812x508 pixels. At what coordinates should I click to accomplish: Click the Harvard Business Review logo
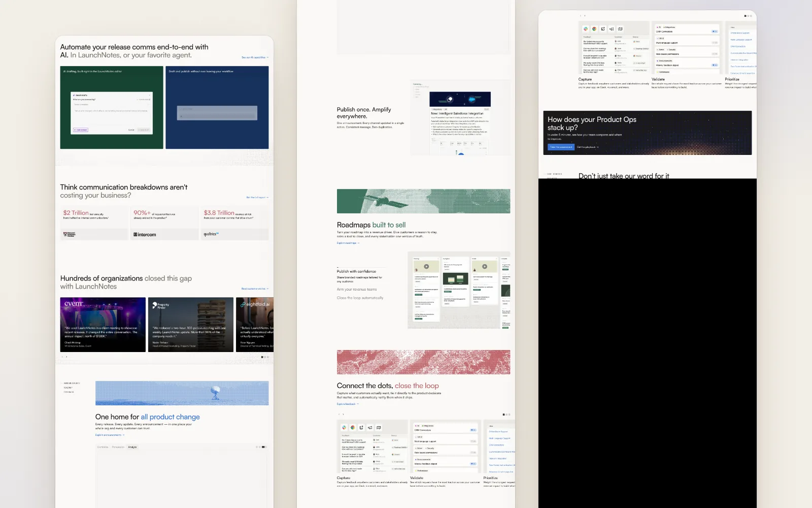tap(69, 235)
